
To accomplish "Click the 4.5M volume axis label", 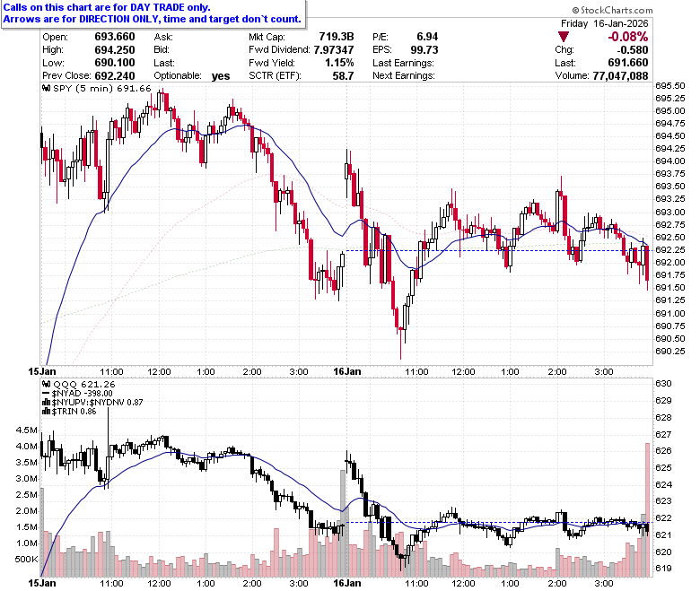I will (x=26, y=430).
